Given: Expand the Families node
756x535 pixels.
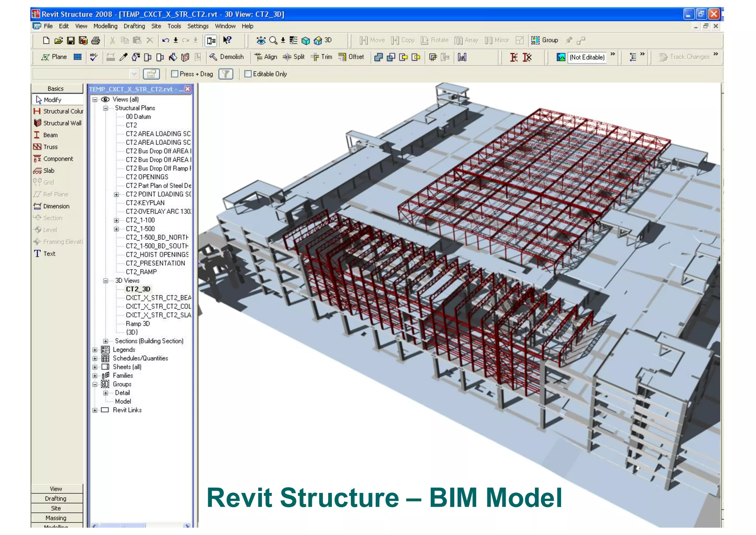Looking at the screenshot, I should coord(95,376).
